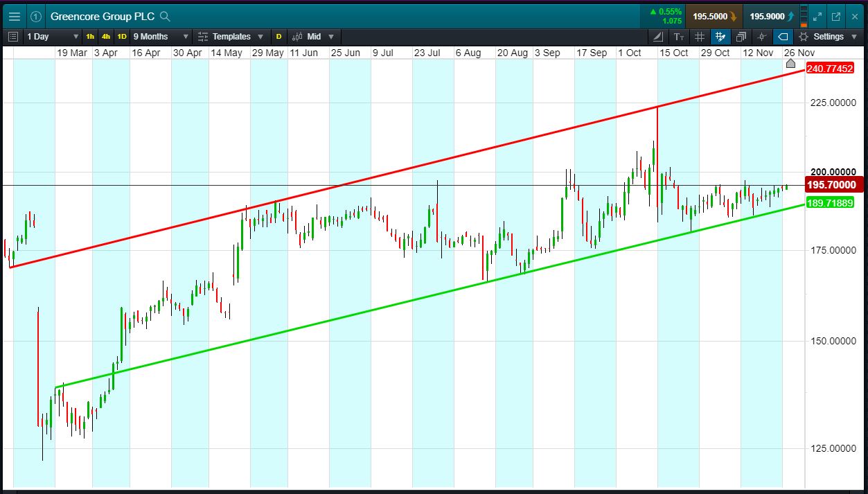Select the 1h timeframe shortcut

(x=90, y=36)
